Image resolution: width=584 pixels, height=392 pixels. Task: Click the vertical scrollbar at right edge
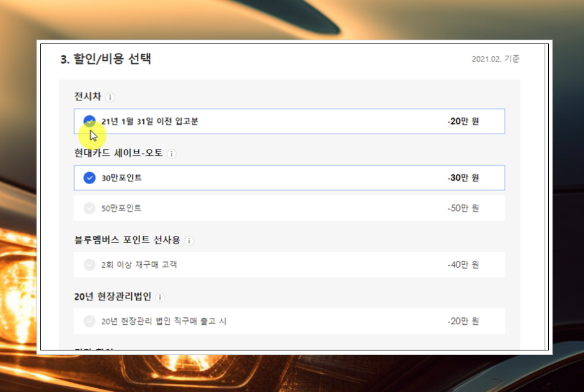coord(546,196)
